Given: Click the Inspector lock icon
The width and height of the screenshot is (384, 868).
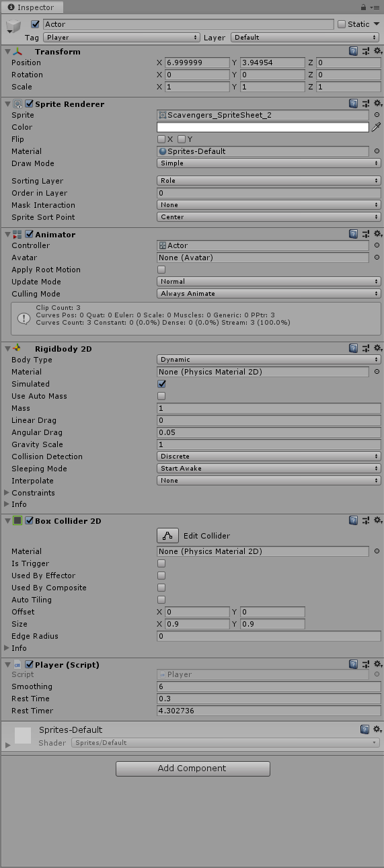Looking at the screenshot, I should 364,7.
